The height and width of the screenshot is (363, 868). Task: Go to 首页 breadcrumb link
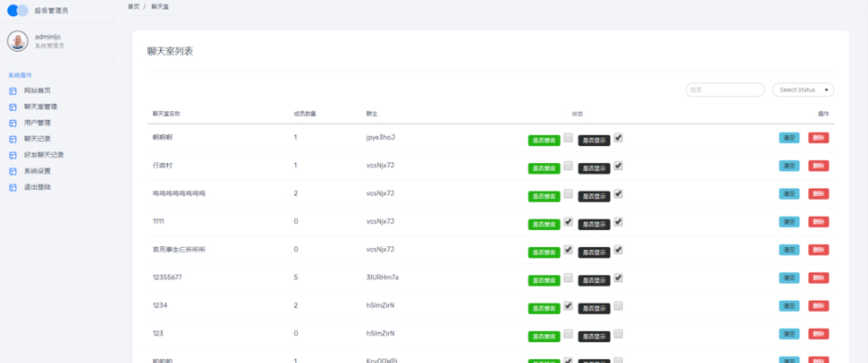tap(133, 8)
